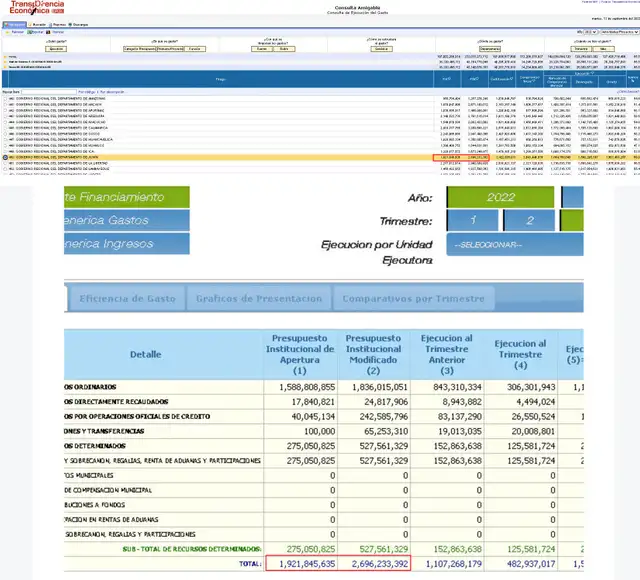The width and height of the screenshot is (640, 580).
Task: Select Trimestre 2 button
Action: click(x=529, y=220)
